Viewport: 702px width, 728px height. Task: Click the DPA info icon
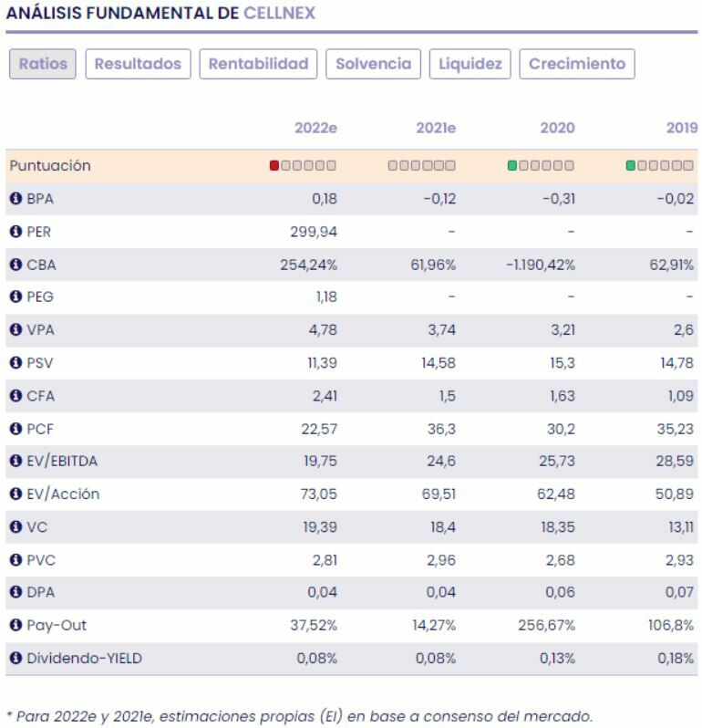click(x=15, y=592)
